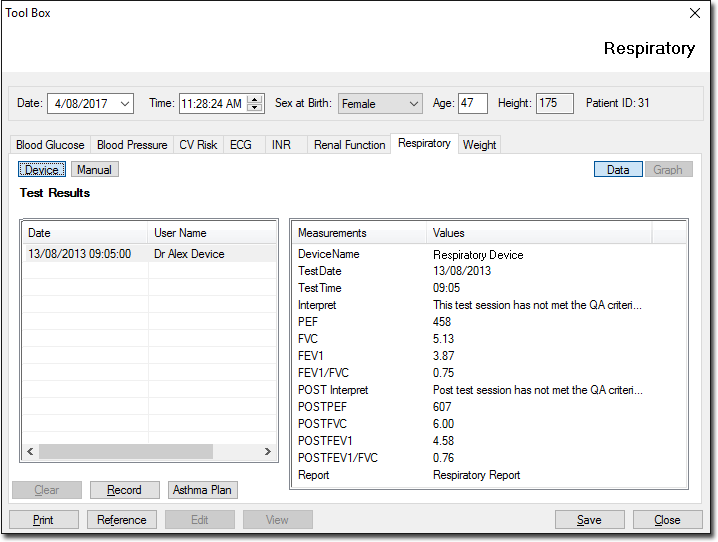Select the Device entry mode button
Viewport: 718px width, 542px height.
(42, 169)
